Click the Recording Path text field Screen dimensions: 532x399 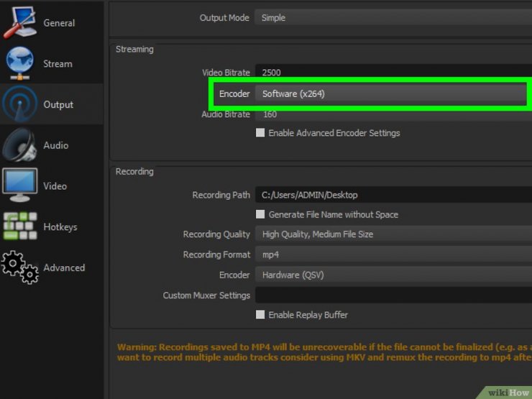coord(393,195)
